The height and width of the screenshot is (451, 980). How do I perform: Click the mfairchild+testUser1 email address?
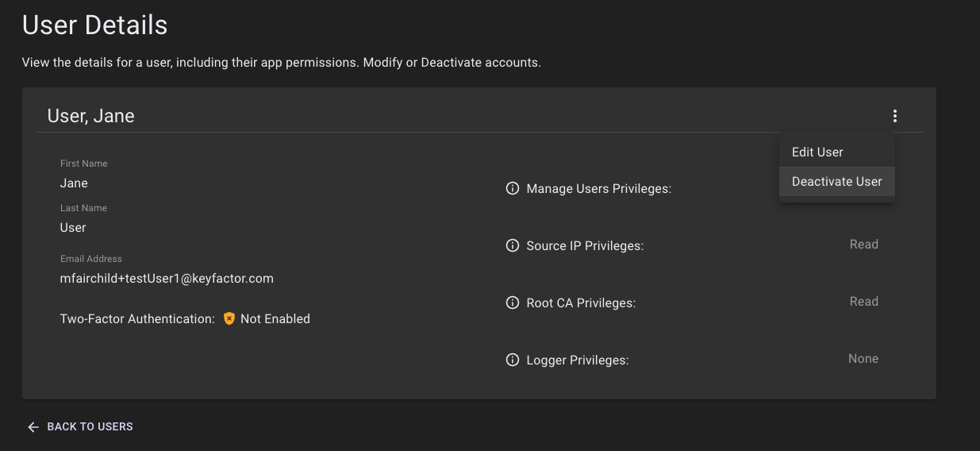pyautogui.click(x=167, y=279)
